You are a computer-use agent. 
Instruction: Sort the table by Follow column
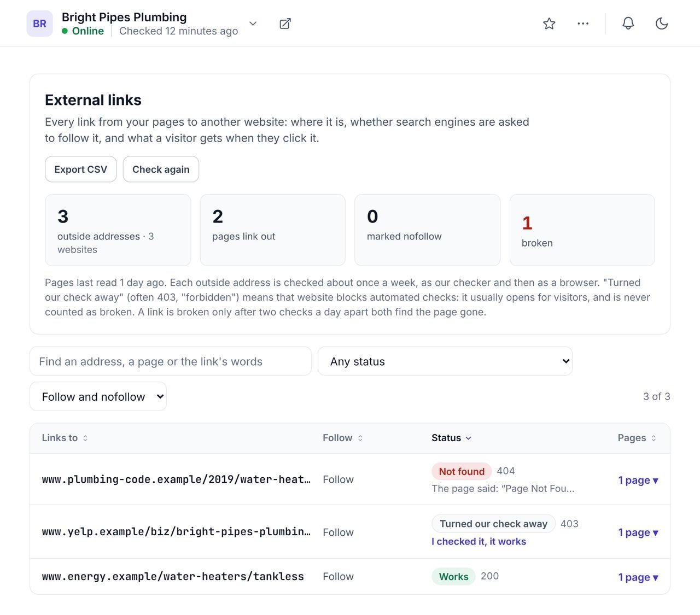(x=343, y=438)
